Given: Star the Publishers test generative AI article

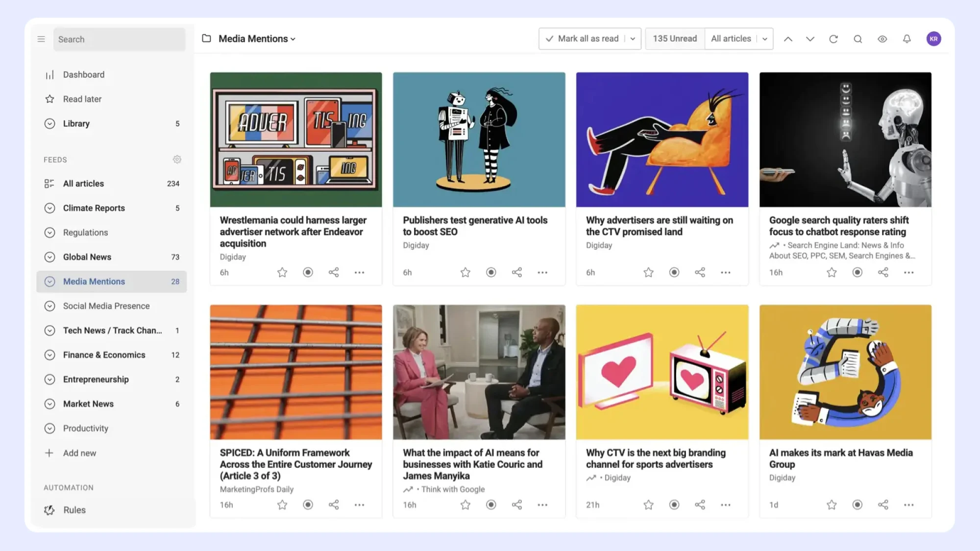Looking at the screenshot, I should pyautogui.click(x=465, y=272).
